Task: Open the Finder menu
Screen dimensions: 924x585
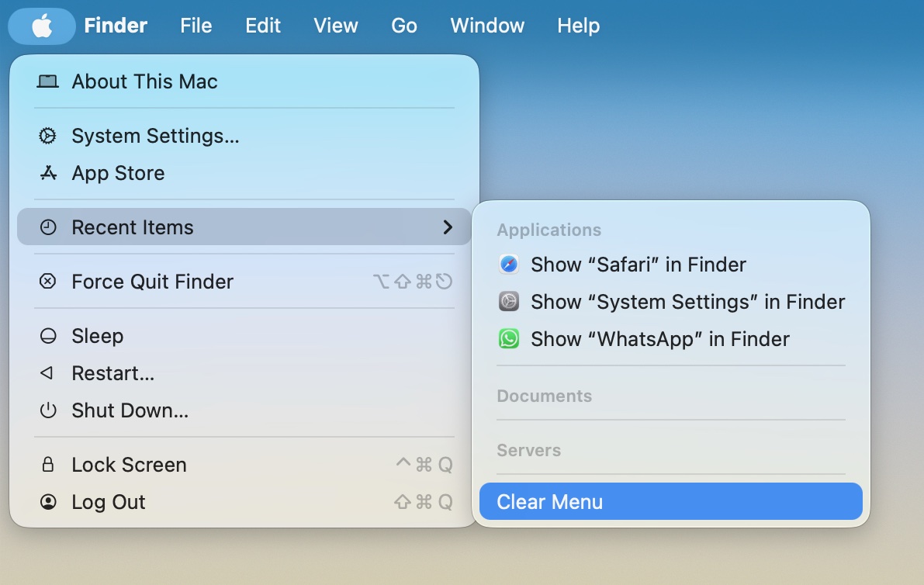Action: point(116,26)
